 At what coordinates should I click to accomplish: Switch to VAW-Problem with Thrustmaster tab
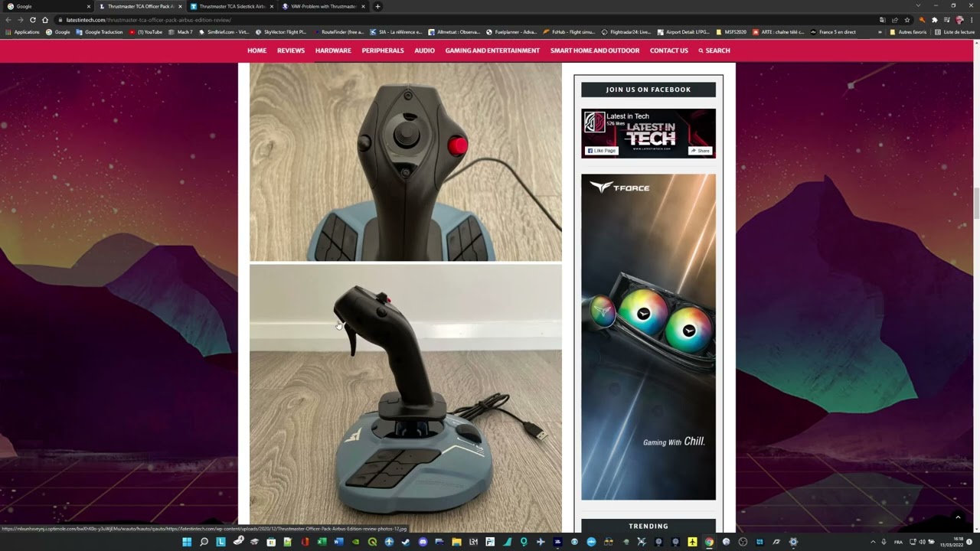coord(323,6)
